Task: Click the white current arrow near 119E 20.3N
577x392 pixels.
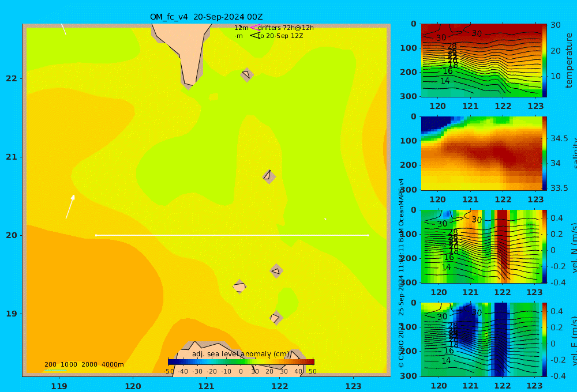Action: 70,206
